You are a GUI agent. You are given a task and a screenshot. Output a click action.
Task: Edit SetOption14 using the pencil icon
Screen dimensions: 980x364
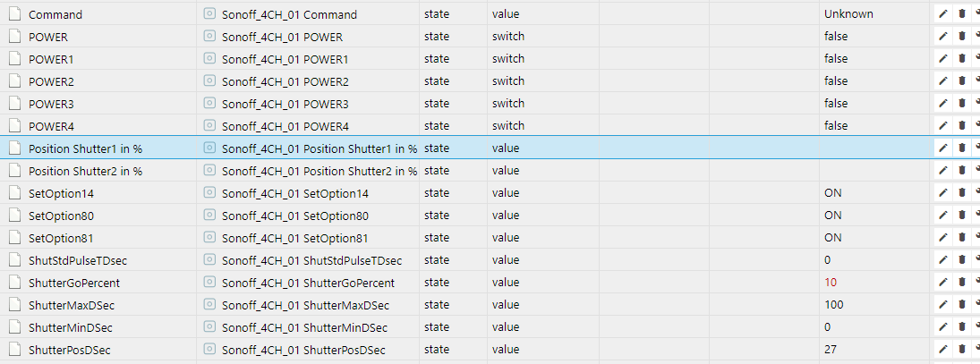pos(943,193)
